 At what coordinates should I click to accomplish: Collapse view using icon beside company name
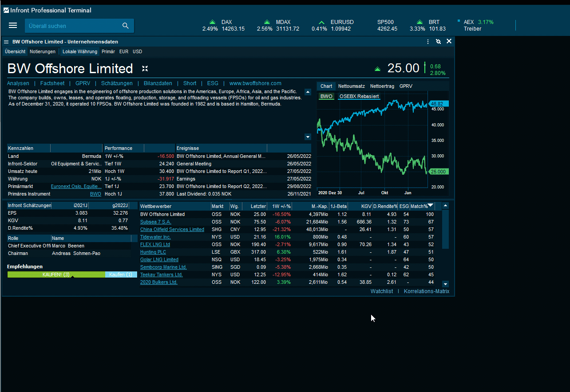(145, 69)
